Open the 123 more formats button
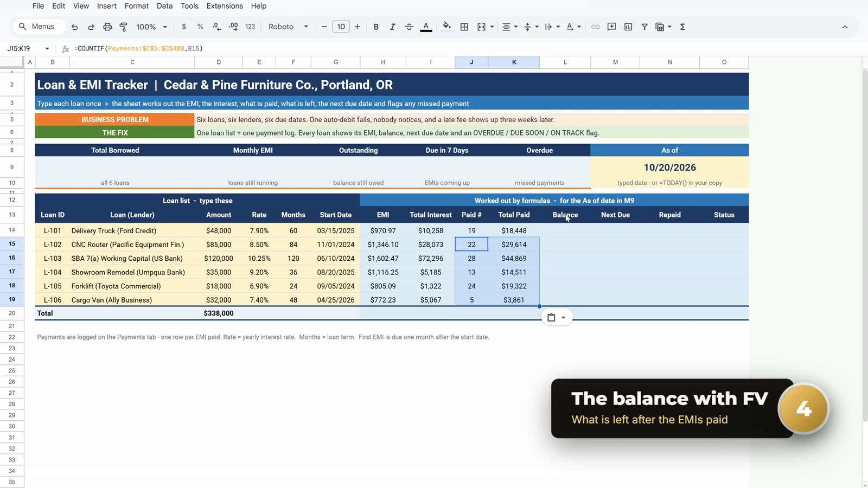This screenshot has width=868, height=488. click(250, 27)
